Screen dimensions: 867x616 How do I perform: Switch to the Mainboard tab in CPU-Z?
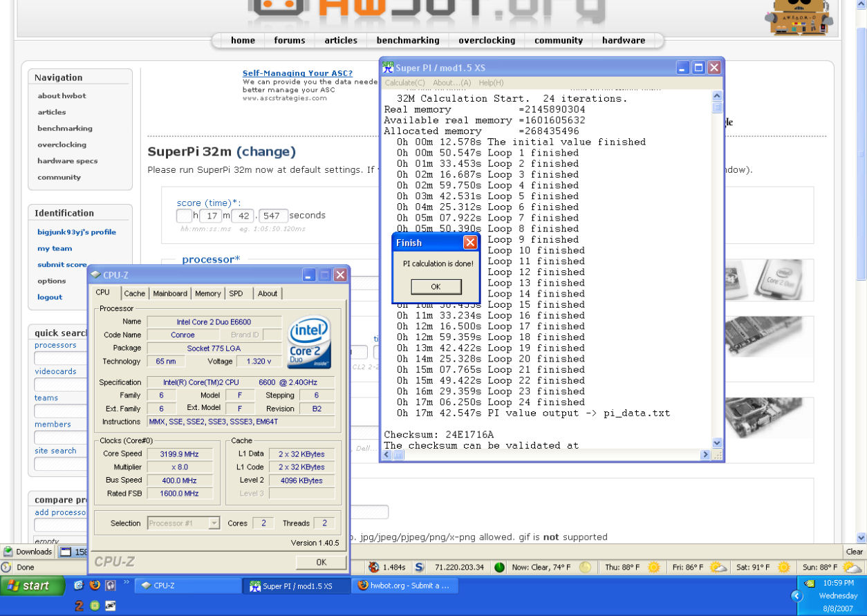pyautogui.click(x=170, y=294)
